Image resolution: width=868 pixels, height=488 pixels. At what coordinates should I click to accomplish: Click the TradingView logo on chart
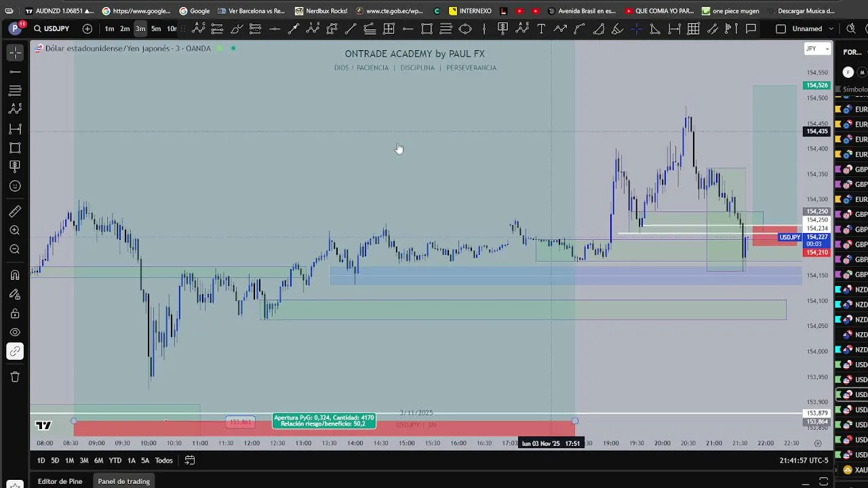43,426
